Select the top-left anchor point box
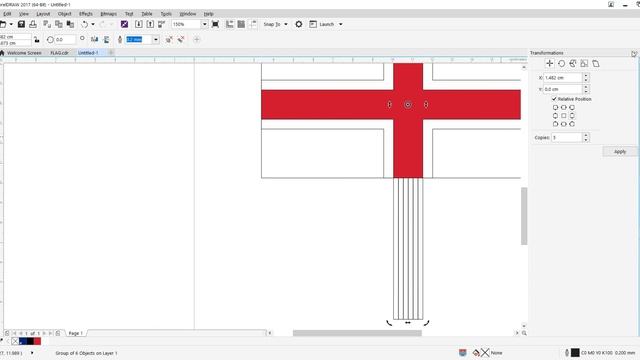Viewport: 640px width, 360px height. [x=555, y=108]
